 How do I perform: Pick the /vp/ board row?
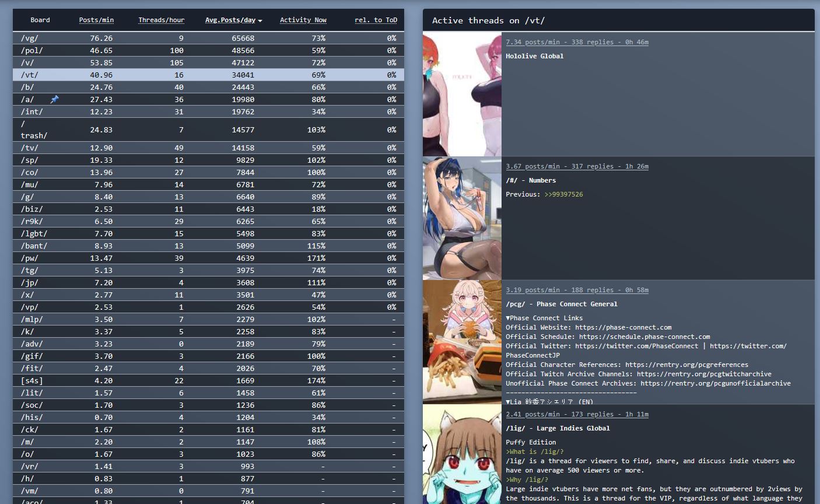208,307
